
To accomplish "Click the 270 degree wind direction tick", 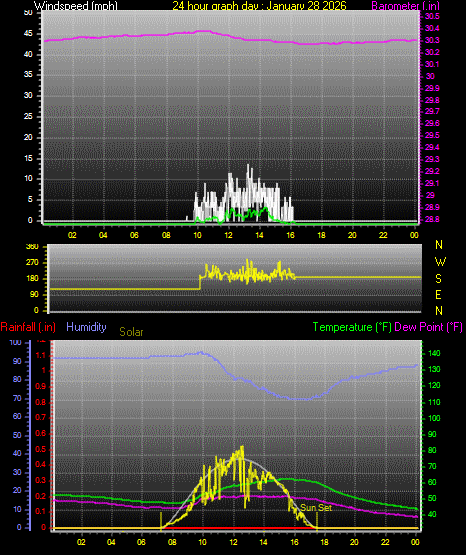I will (32, 263).
